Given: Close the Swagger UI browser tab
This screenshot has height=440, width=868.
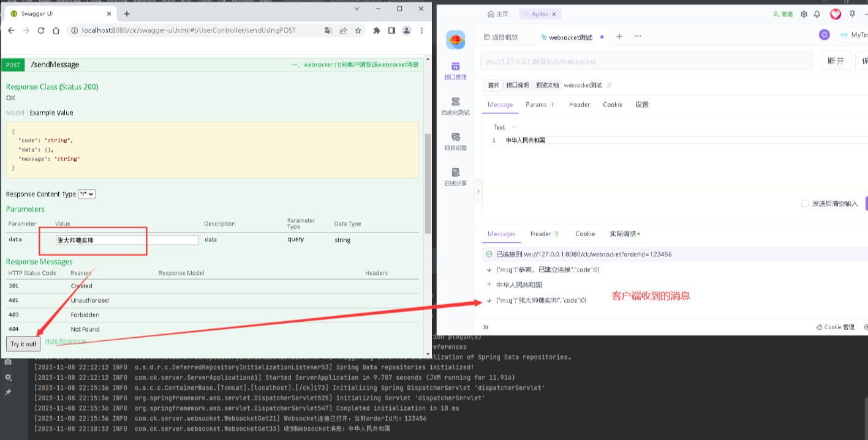Looking at the screenshot, I should (110, 13).
